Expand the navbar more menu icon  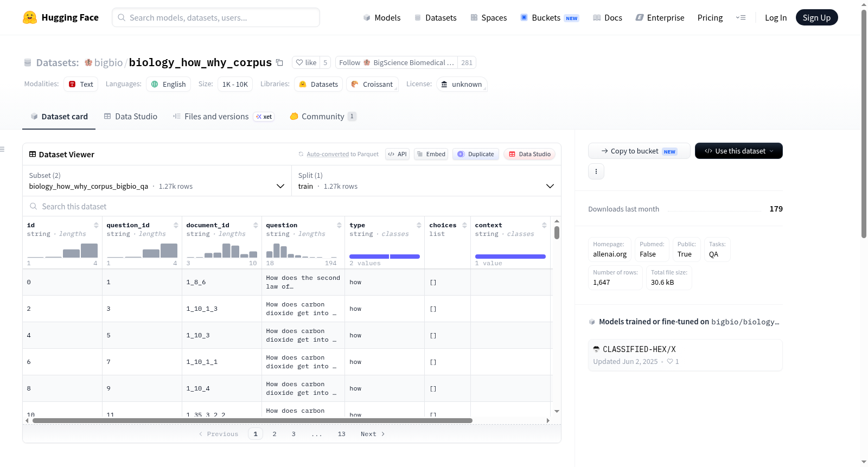pyautogui.click(x=741, y=17)
